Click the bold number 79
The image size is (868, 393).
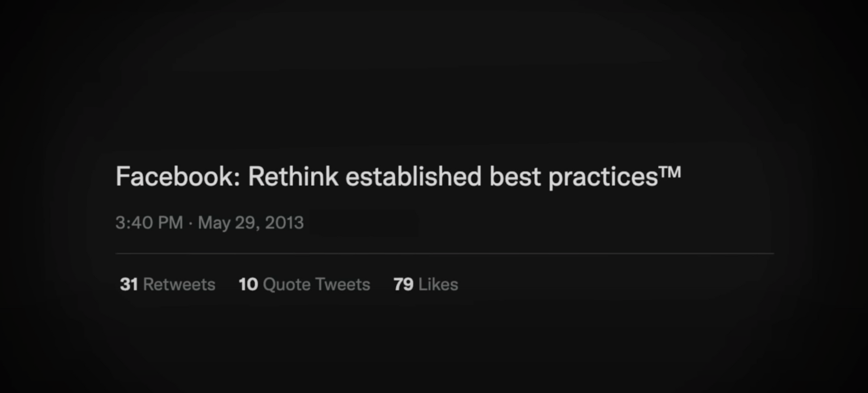click(403, 284)
